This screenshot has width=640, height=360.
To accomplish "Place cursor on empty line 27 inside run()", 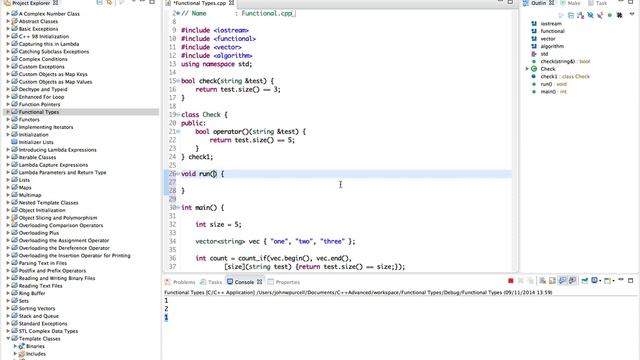I will click(345, 182).
